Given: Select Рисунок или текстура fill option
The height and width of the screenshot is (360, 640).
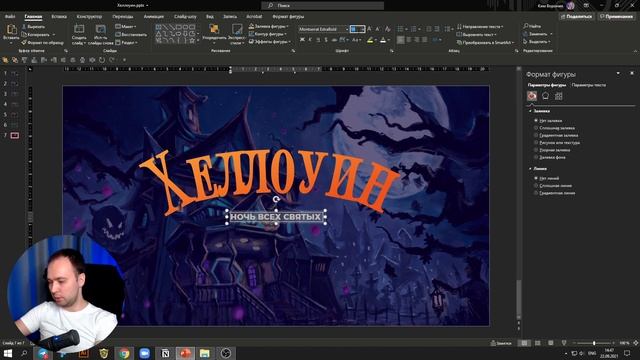Looking at the screenshot, I should point(557,143).
